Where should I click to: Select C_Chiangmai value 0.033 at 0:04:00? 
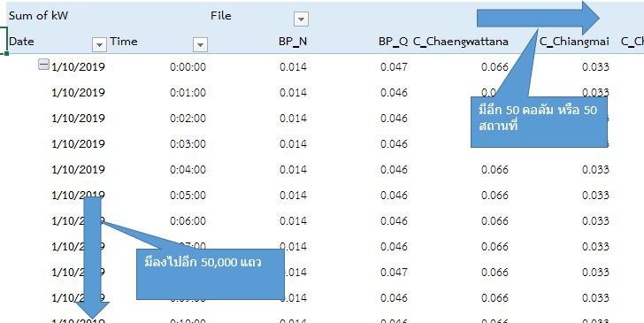point(595,170)
